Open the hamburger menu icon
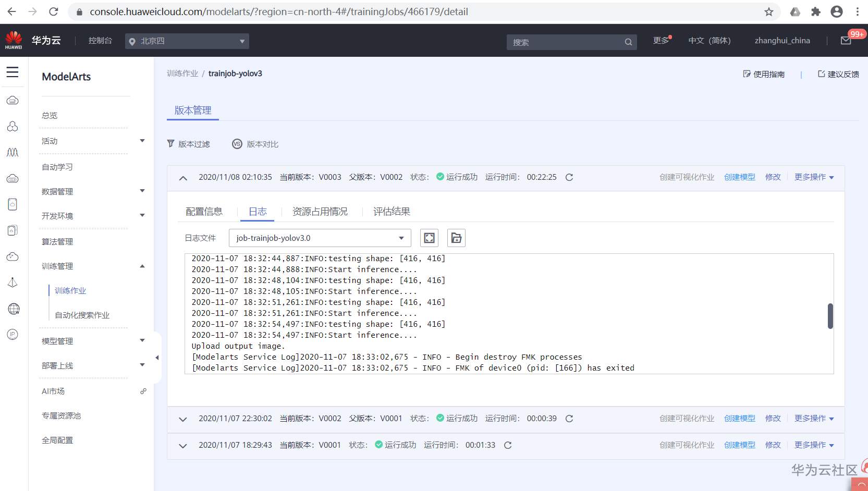The height and width of the screenshot is (491, 868). click(x=13, y=72)
